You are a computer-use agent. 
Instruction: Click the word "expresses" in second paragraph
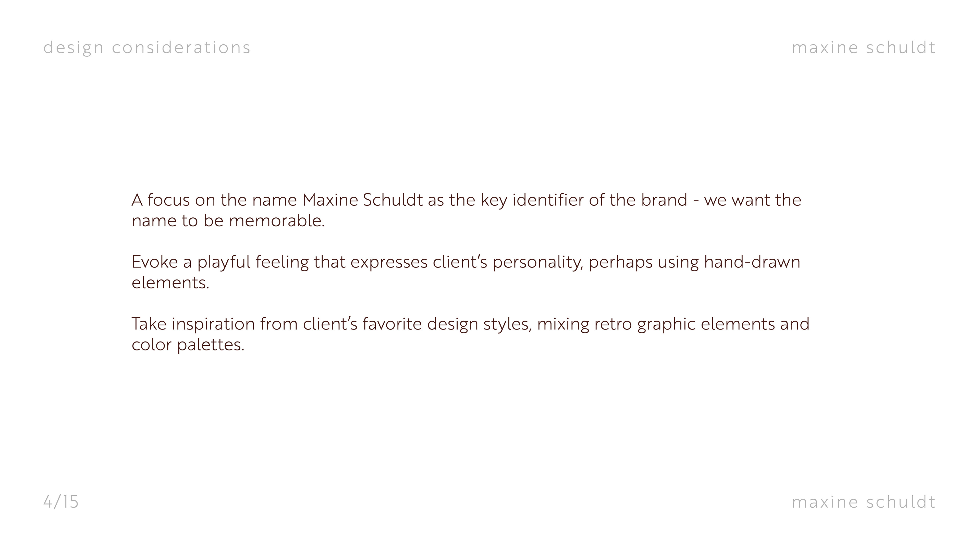(x=389, y=262)
